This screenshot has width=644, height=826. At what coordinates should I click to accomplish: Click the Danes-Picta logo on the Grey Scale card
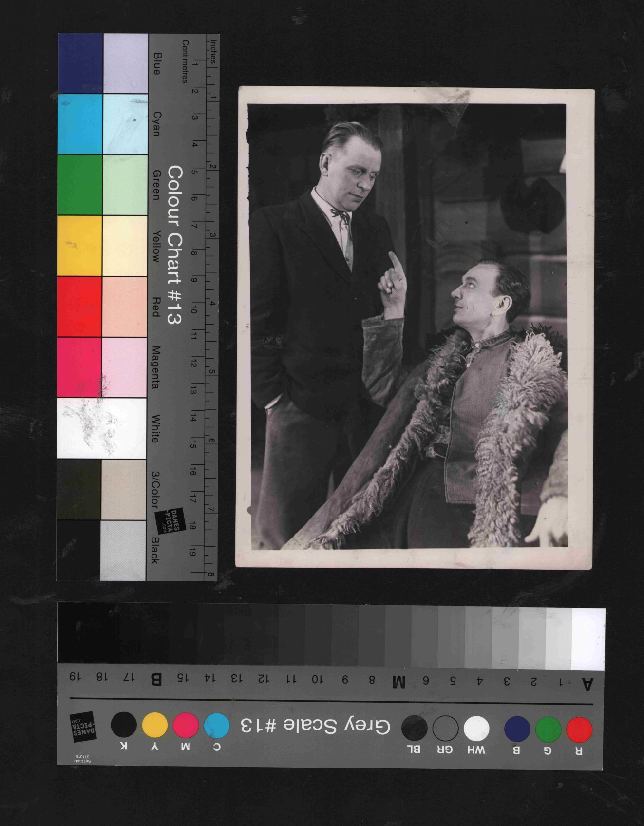[x=83, y=726]
